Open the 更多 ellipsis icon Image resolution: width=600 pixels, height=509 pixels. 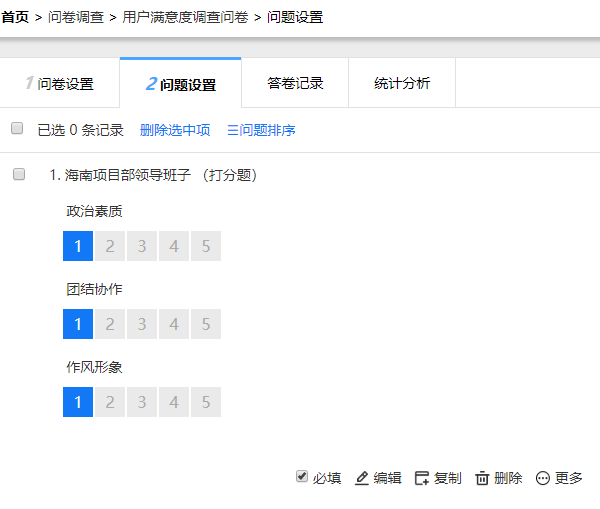(543, 478)
